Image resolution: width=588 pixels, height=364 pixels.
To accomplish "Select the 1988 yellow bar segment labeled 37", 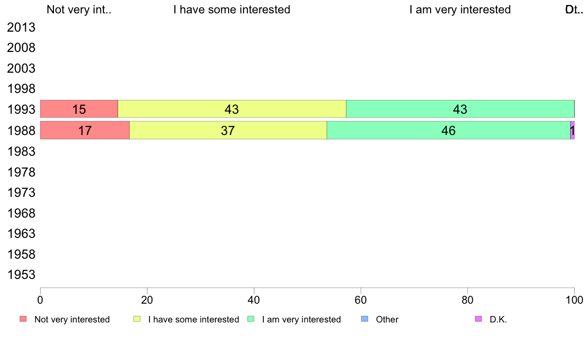I will tap(228, 131).
